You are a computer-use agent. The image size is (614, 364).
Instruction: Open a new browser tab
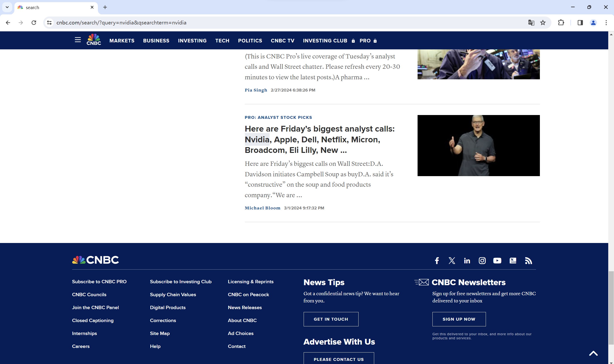tap(105, 7)
